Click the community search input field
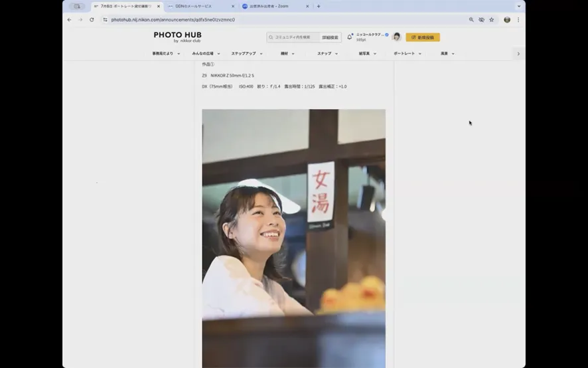The width and height of the screenshot is (588, 368). click(x=295, y=37)
